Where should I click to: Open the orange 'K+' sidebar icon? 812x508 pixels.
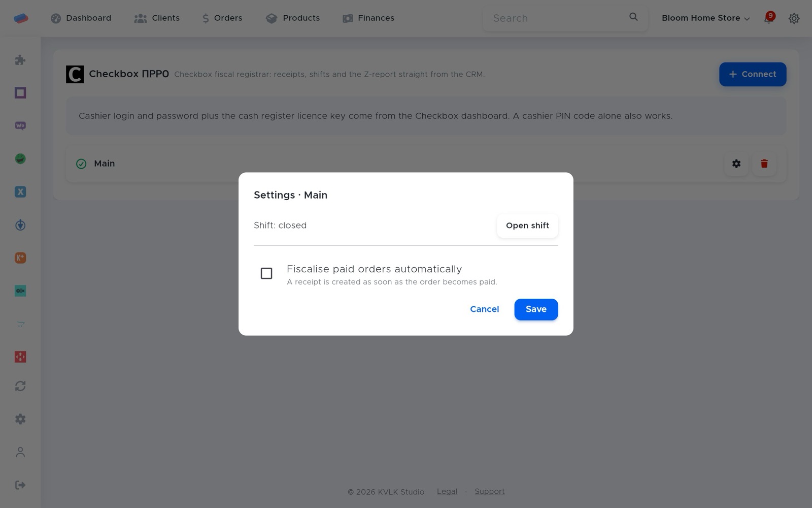(20, 258)
